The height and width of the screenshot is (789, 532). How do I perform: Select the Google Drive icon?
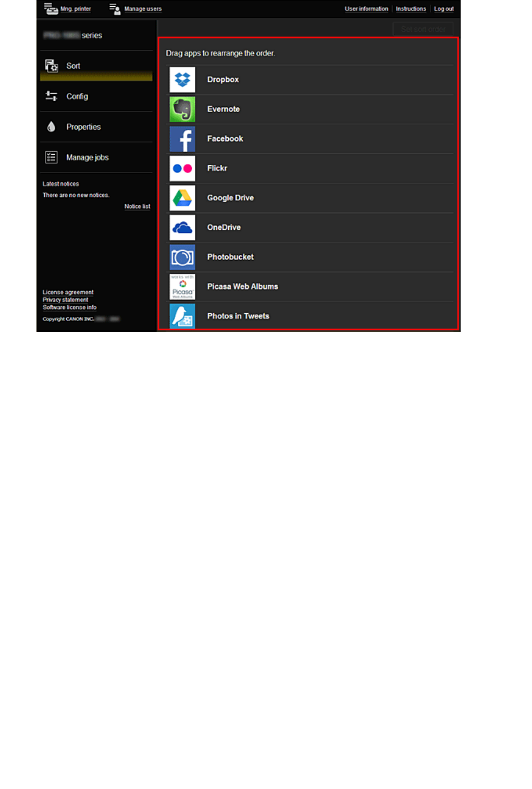(x=182, y=198)
